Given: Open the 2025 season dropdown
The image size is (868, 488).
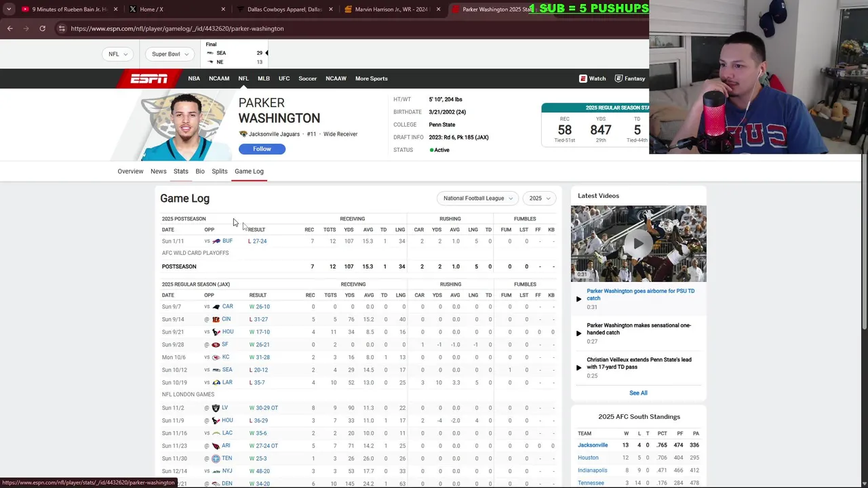Looking at the screenshot, I should pos(539,199).
